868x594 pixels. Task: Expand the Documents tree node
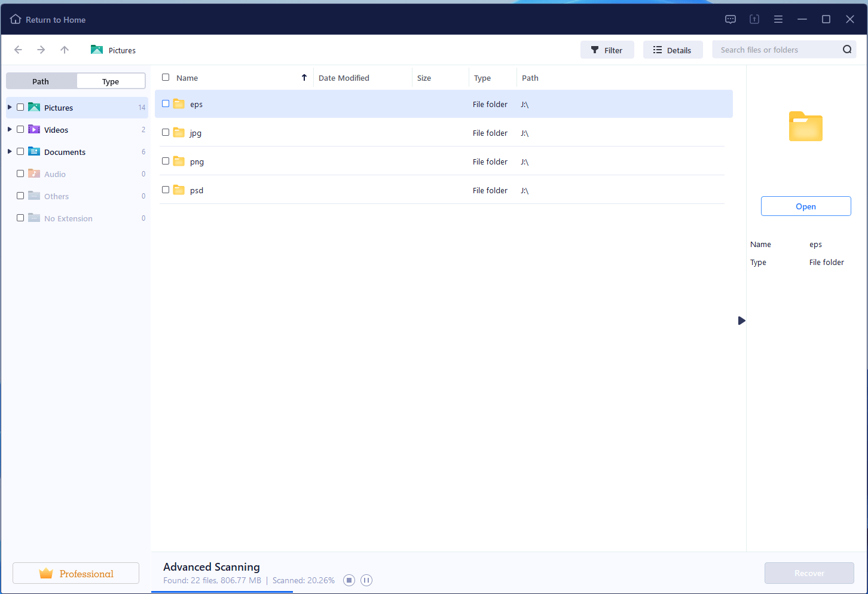[10, 151]
